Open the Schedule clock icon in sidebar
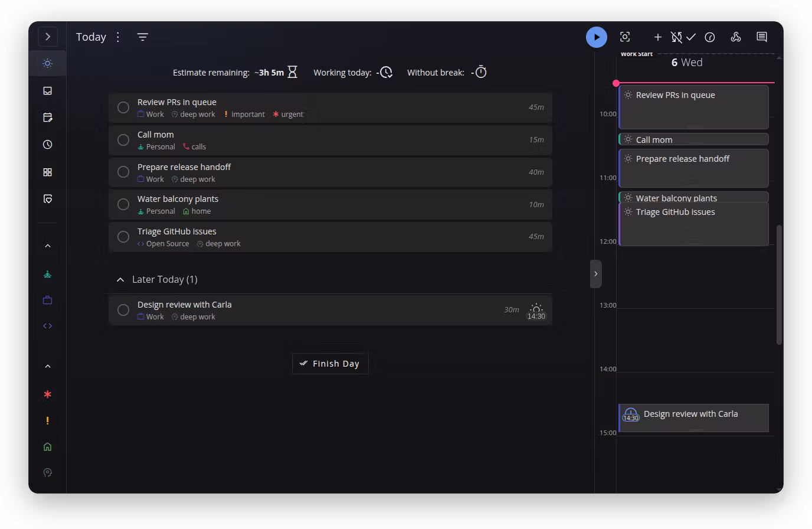This screenshot has width=812, height=529. pyautogui.click(x=48, y=145)
